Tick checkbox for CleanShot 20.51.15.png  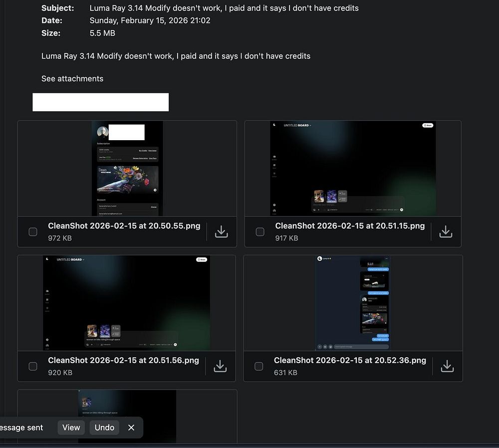click(x=260, y=231)
